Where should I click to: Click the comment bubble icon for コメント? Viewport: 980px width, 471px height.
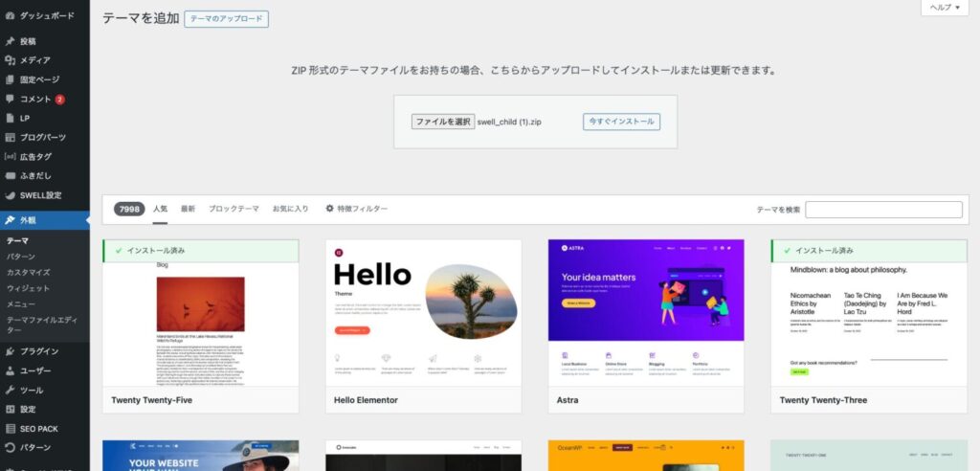(10, 99)
